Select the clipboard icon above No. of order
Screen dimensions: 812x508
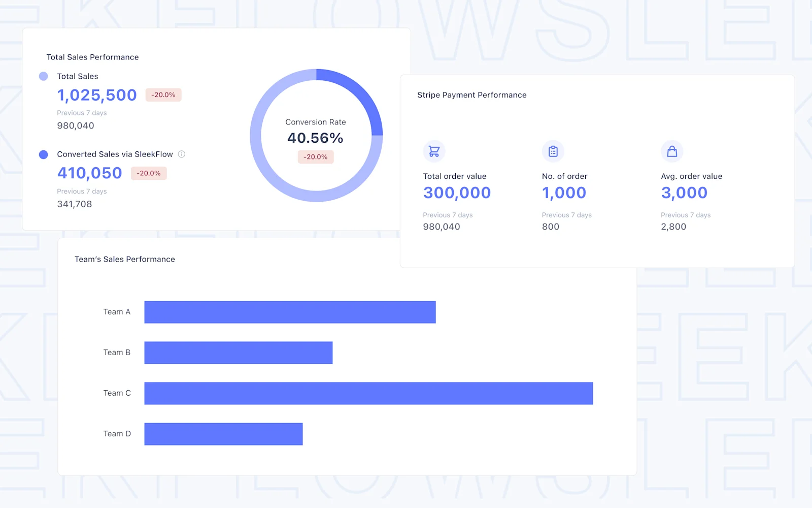(x=553, y=151)
